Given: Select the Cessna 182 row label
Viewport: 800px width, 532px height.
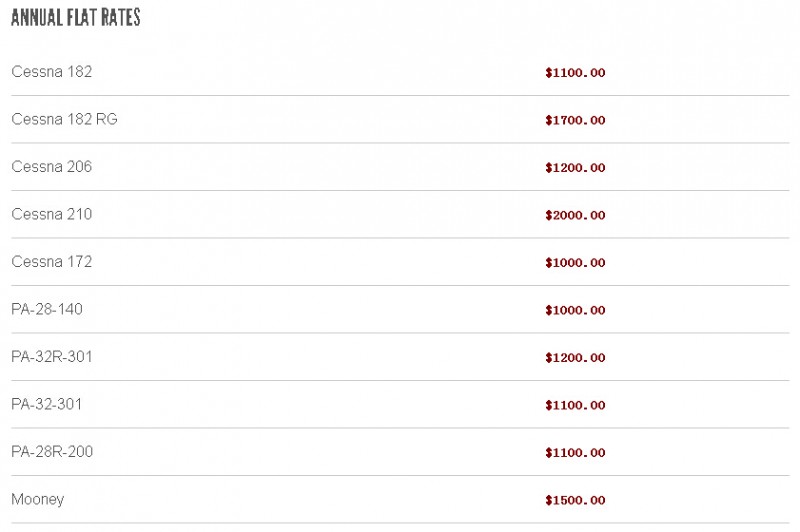Looking at the screenshot, I should pyautogui.click(x=52, y=71).
